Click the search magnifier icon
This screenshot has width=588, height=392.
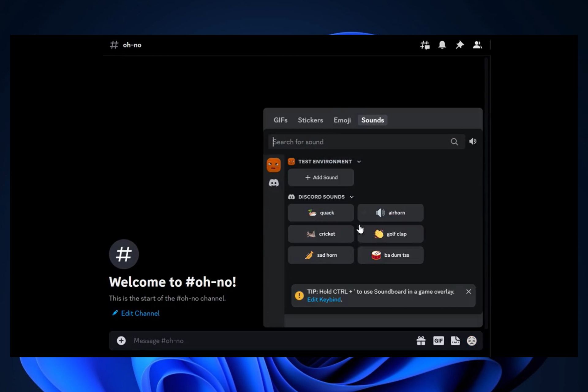(454, 141)
